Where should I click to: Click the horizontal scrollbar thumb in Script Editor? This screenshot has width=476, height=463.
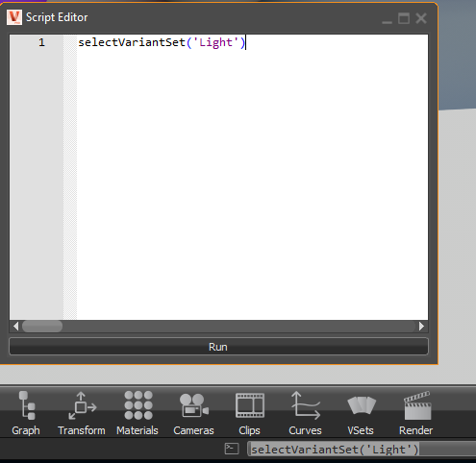pos(42,327)
